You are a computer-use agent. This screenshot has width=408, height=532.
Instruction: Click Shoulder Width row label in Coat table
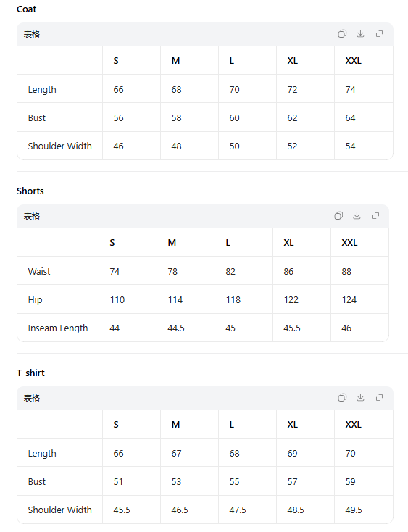59,146
